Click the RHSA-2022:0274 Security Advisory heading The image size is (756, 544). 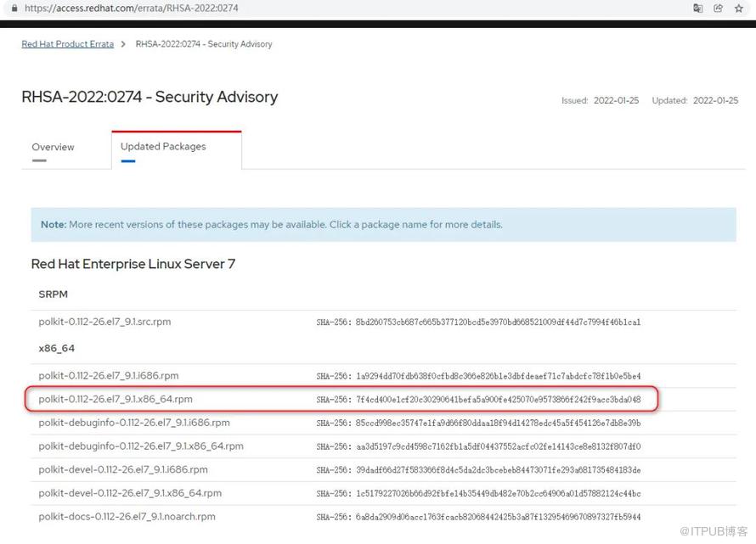tap(150, 97)
